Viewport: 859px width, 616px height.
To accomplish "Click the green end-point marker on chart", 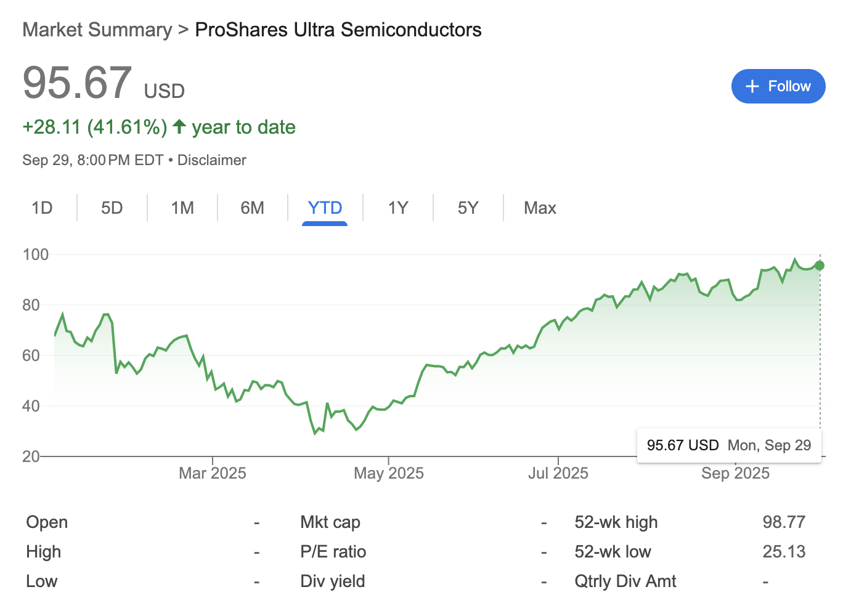I will 820,265.
